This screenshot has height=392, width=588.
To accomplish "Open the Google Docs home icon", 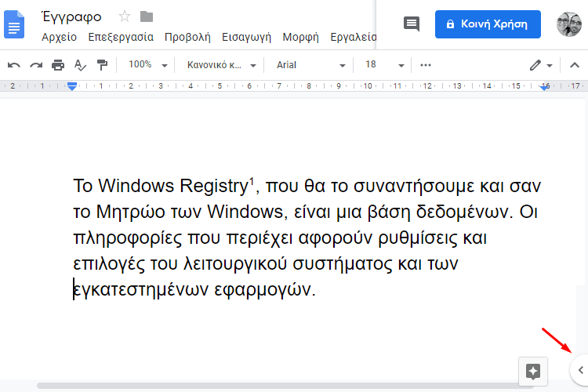I will [x=14, y=25].
